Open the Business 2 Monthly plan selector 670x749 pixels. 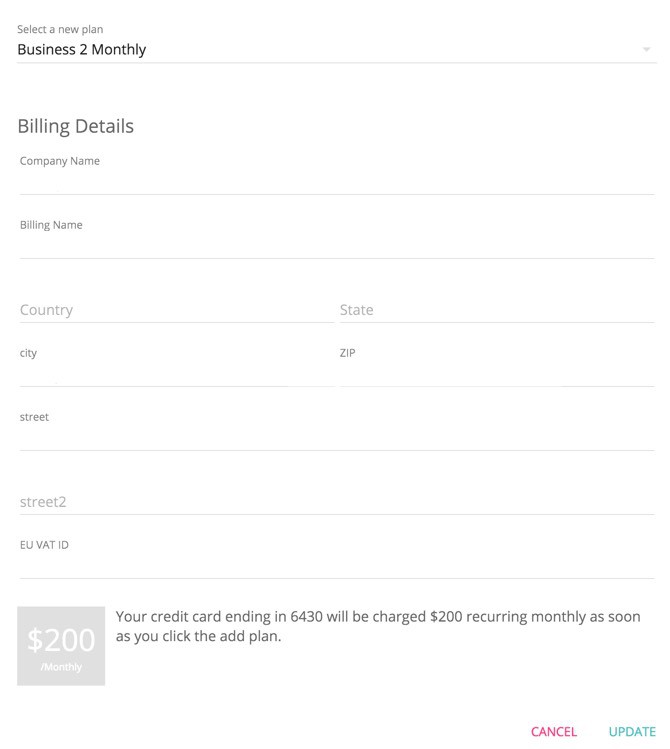(x=320, y=49)
